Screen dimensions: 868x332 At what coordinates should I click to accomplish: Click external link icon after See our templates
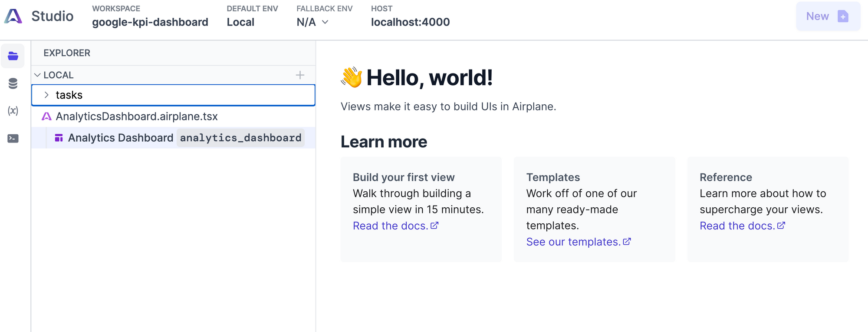[627, 242]
